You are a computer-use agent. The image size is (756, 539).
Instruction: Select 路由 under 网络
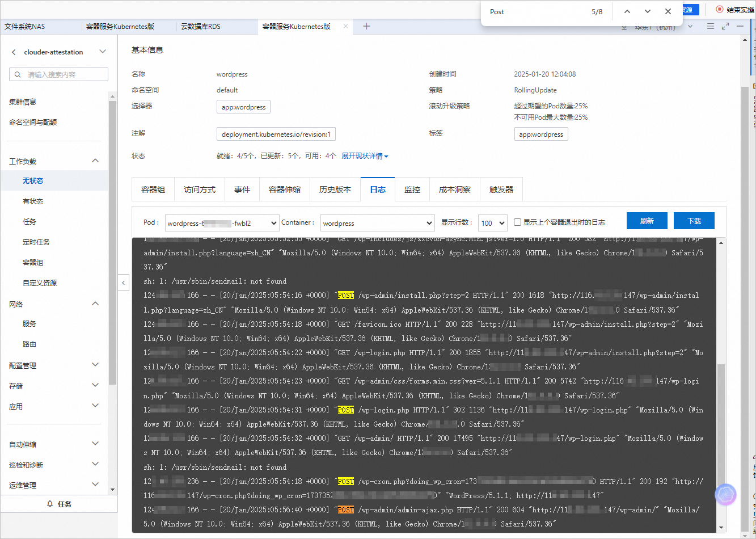coord(29,344)
